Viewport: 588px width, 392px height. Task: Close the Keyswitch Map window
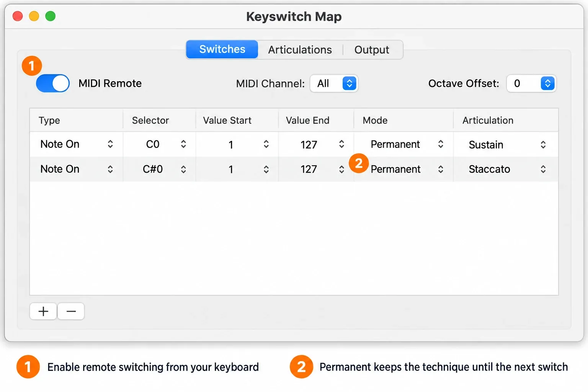click(x=18, y=16)
